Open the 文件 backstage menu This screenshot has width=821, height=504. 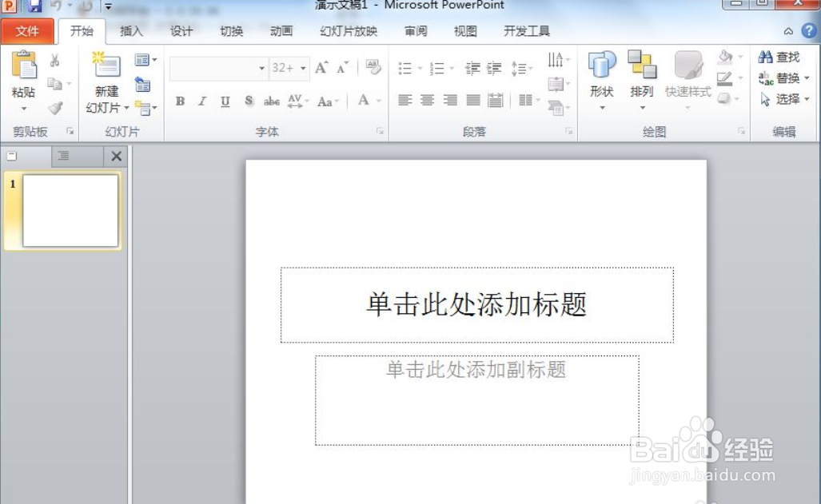click(x=28, y=31)
